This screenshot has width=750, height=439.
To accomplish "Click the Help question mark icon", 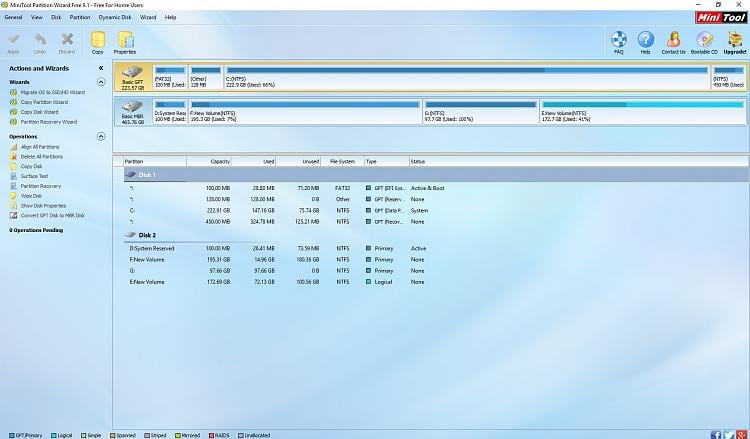I will click(645, 40).
